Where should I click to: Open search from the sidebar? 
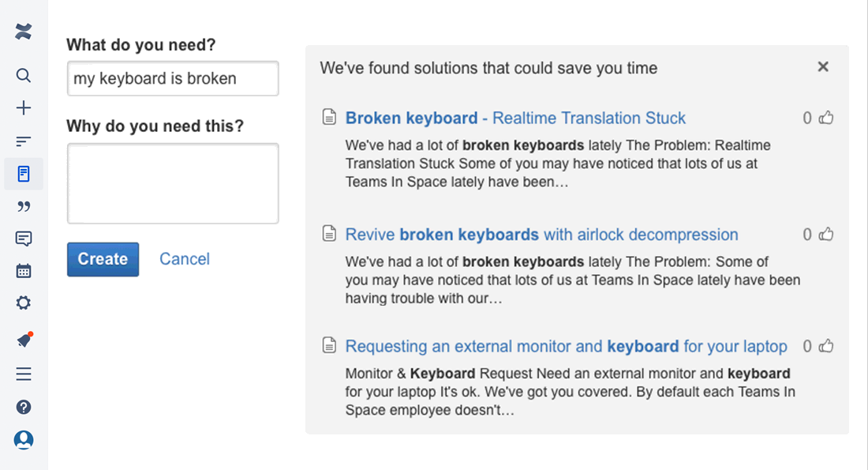click(x=24, y=76)
